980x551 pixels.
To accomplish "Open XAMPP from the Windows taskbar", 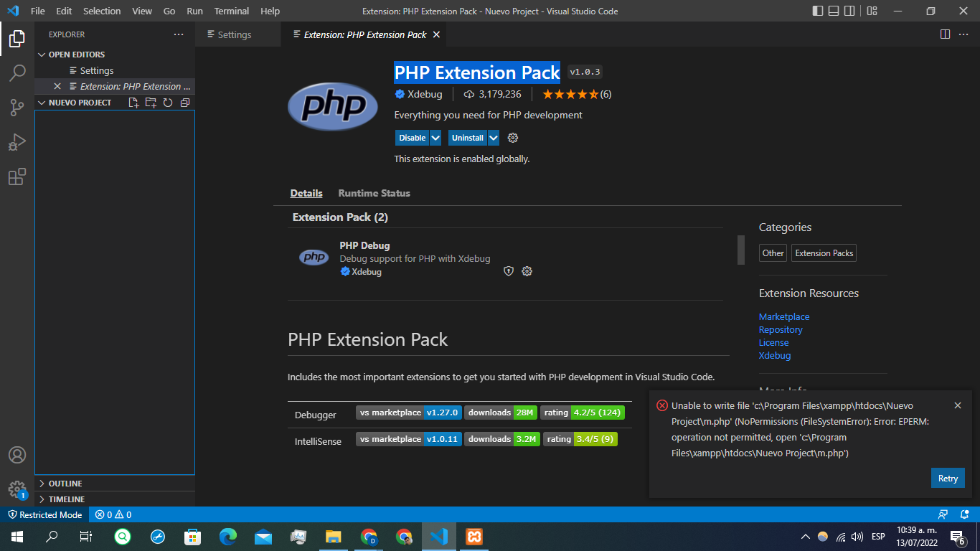I will pos(473,536).
